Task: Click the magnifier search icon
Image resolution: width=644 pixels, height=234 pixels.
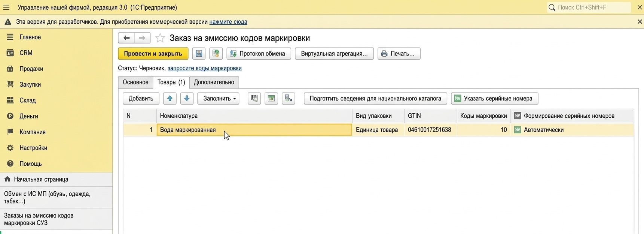Action: coord(552,7)
